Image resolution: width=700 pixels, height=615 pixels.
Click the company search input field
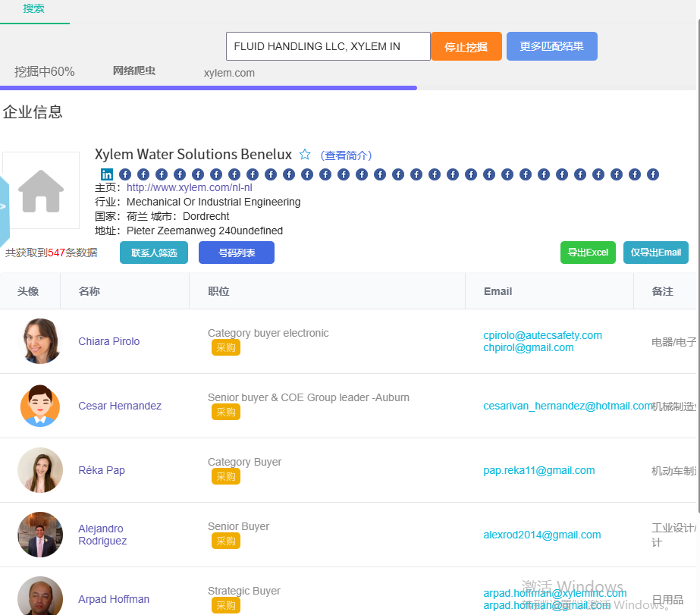coord(328,46)
